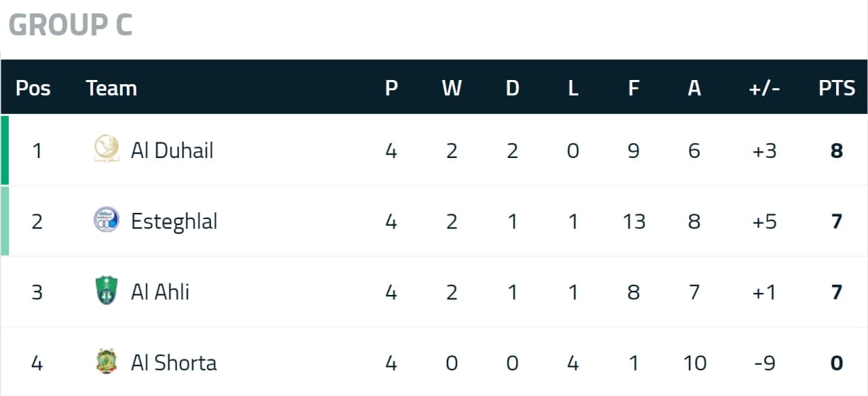
Task: Select the Al Ahli team name
Action: 159,292
